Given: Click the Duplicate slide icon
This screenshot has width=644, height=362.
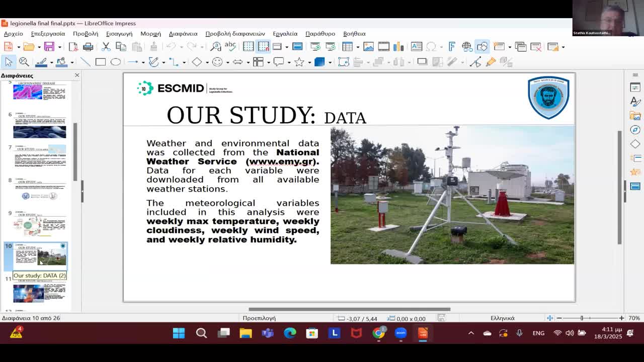Looking at the screenshot, I should pos(521,47).
